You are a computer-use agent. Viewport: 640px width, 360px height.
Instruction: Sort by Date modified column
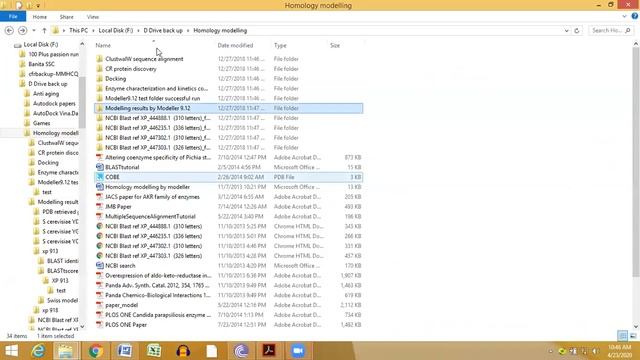(x=235, y=45)
